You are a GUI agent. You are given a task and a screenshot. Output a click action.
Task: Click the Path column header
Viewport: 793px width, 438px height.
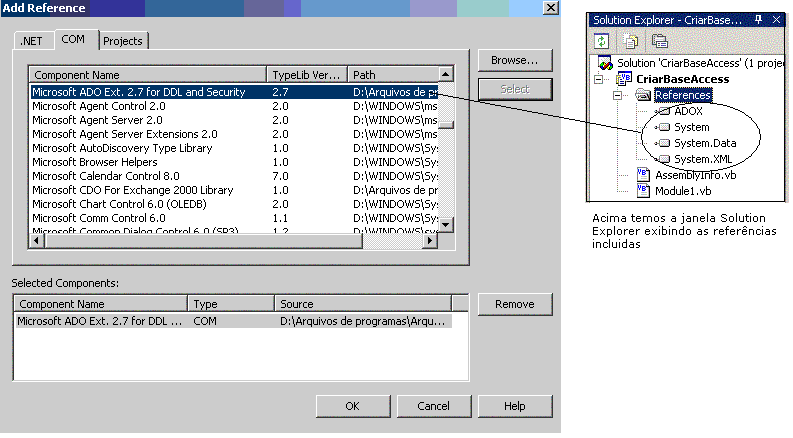393,75
